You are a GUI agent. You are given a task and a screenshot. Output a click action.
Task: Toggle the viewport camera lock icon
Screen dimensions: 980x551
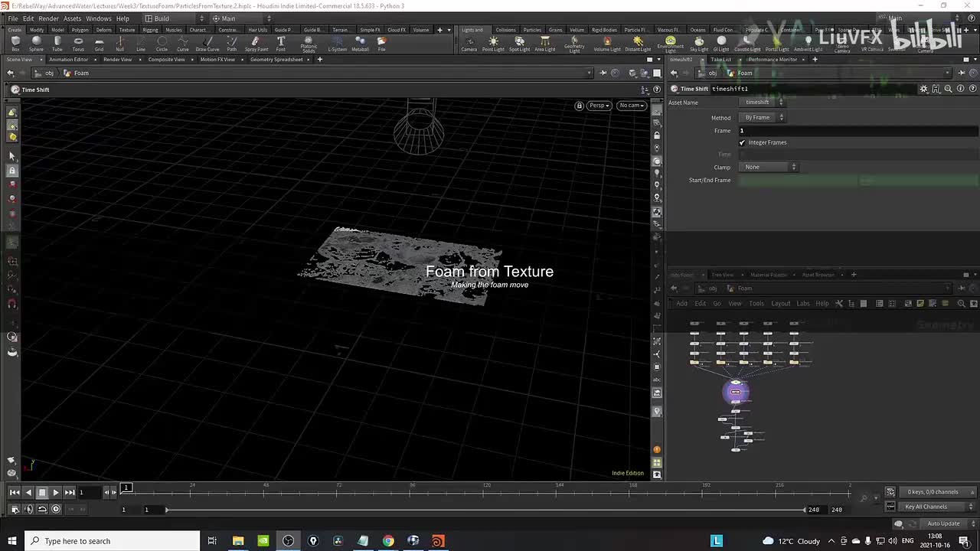[x=579, y=106]
